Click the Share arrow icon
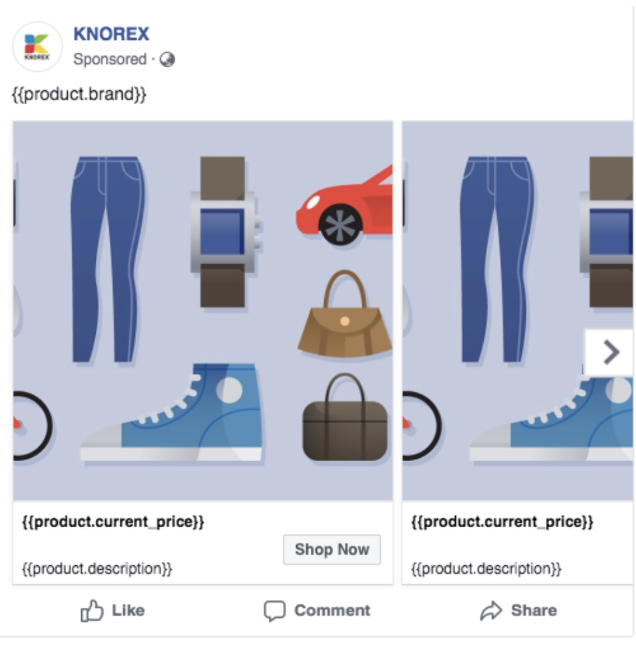This screenshot has width=636, height=656. [491, 610]
